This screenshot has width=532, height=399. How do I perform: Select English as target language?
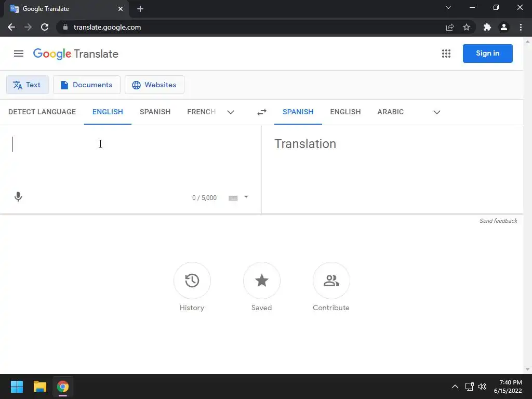[x=345, y=112]
